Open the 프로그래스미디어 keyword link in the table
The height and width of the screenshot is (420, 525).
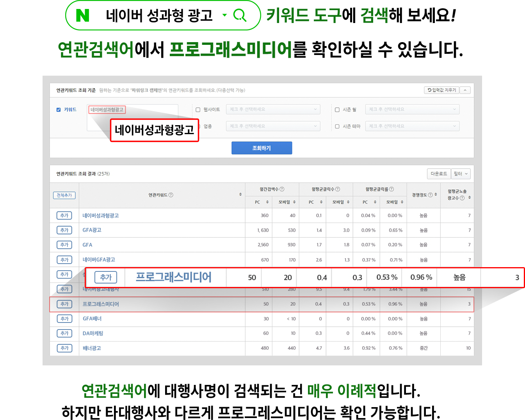(101, 304)
